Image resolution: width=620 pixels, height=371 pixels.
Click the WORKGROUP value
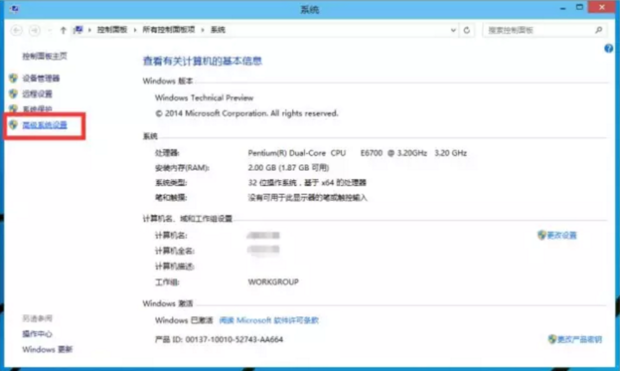[x=273, y=282]
